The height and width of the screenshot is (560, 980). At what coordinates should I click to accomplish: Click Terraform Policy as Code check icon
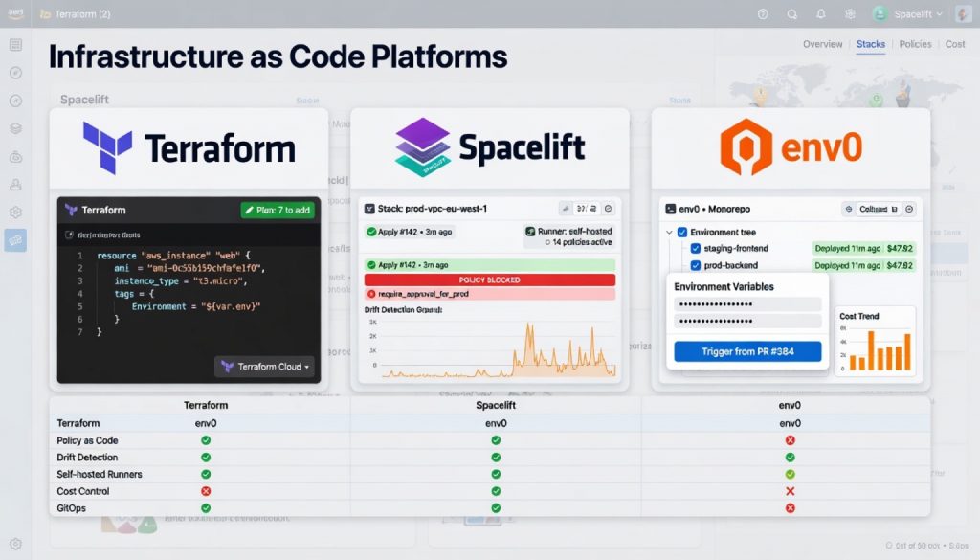click(x=206, y=440)
